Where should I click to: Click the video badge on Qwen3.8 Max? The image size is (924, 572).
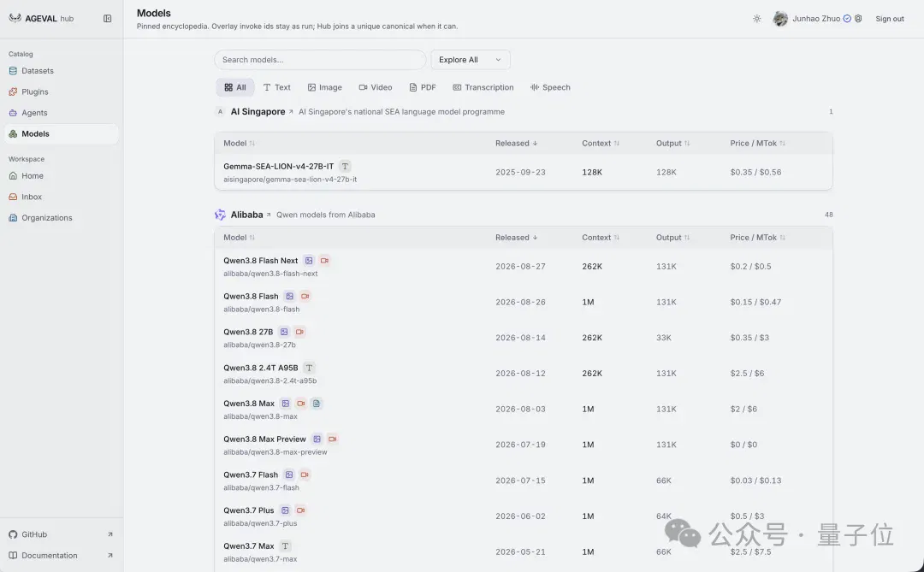301,404
